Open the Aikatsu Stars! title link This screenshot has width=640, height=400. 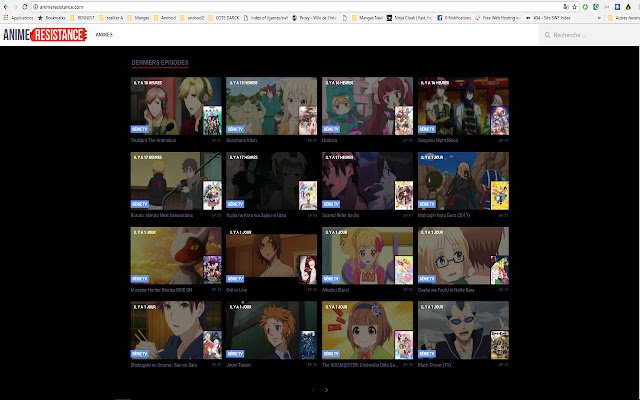[x=336, y=290]
